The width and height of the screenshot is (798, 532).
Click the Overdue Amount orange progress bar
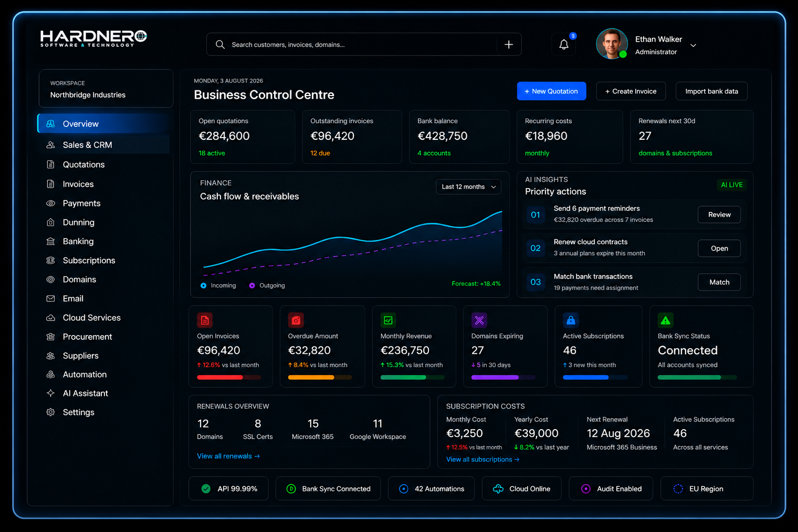click(320, 378)
